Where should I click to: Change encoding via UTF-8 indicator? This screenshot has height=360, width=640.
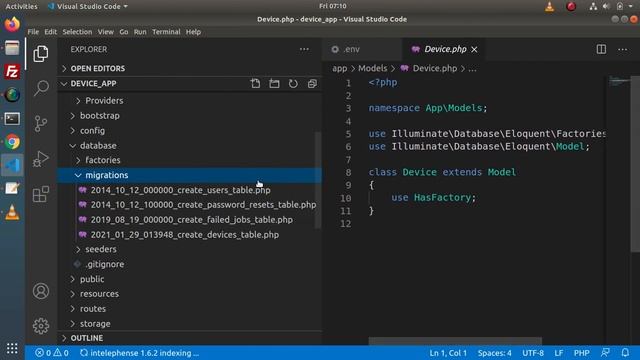533,353
